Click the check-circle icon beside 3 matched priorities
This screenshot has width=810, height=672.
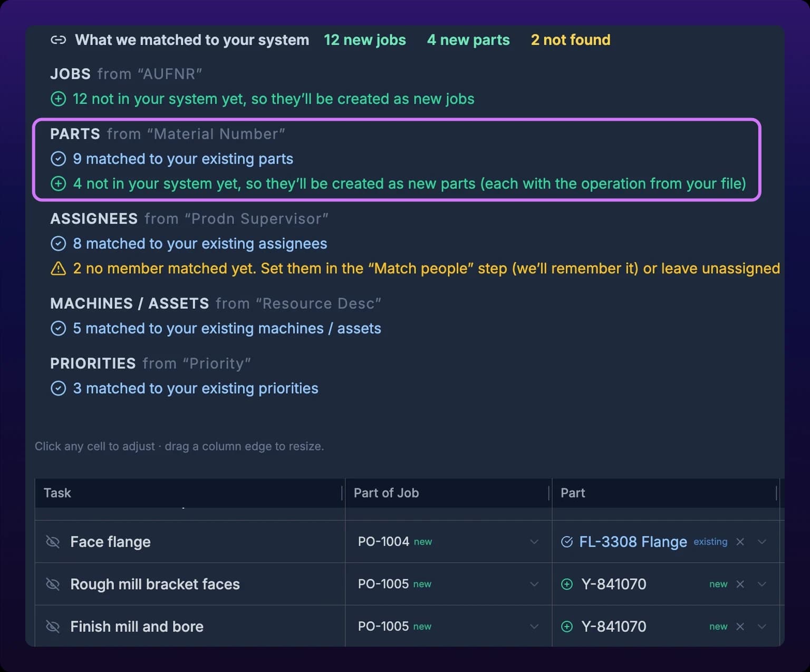(x=58, y=388)
